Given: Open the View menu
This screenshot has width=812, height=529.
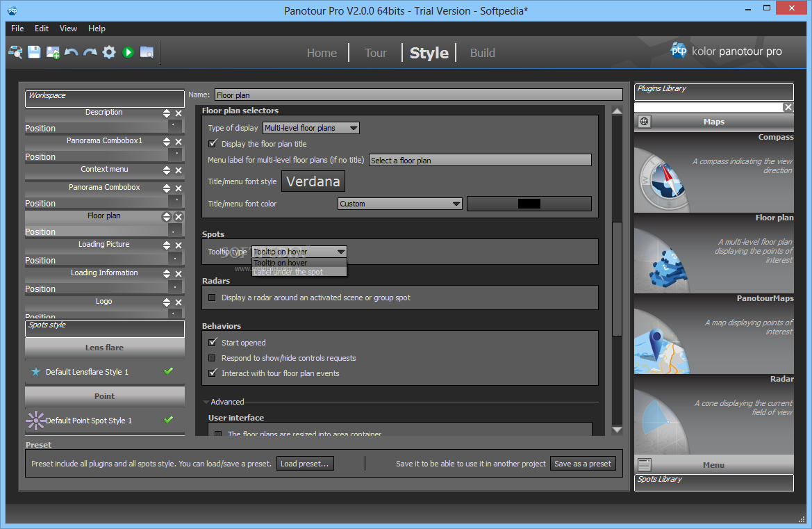Looking at the screenshot, I should point(68,29).
